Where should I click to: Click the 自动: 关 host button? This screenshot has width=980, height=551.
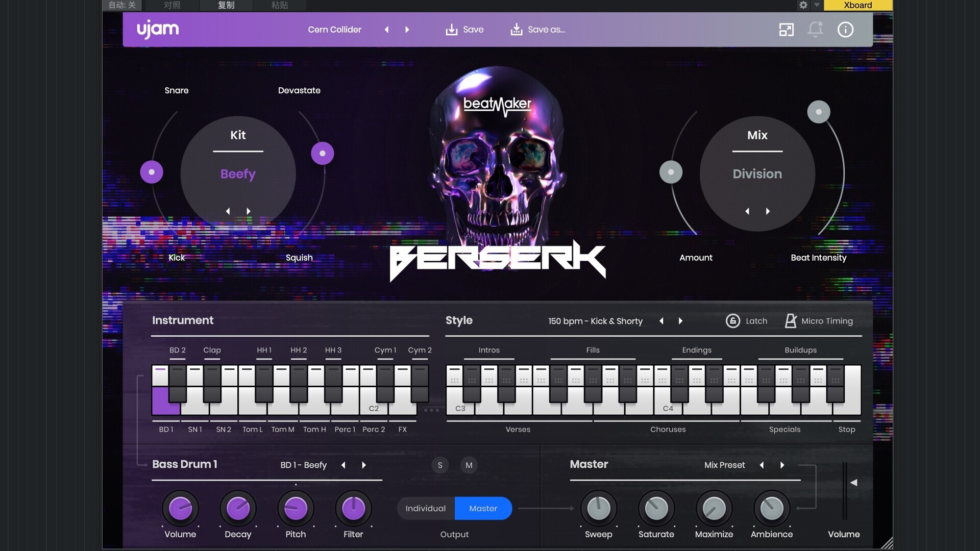point(122,5)
